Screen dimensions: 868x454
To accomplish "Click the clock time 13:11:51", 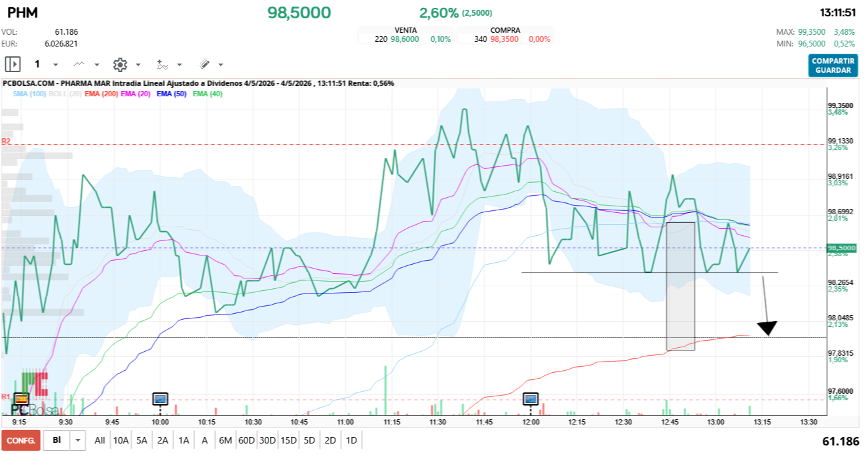I will point(838,12).
